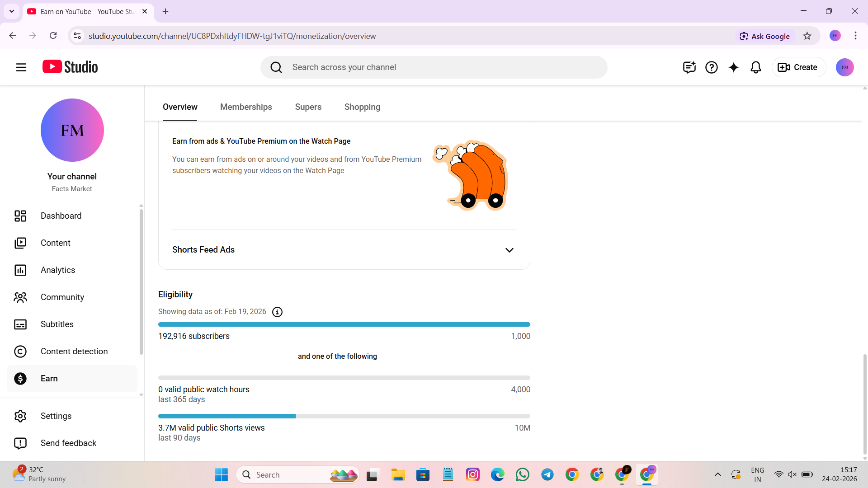Screen dimensions: 868x488
Task: Click Send feedback in sidebar
Action: coord(68,443)
